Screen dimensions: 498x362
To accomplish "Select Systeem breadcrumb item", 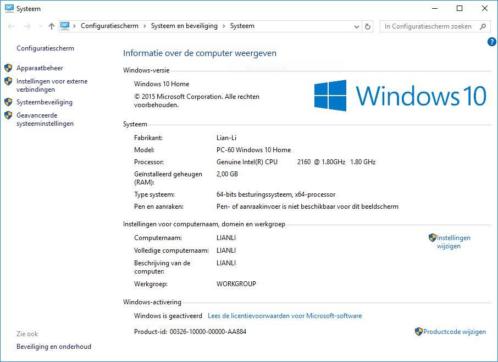I will 242,26.
